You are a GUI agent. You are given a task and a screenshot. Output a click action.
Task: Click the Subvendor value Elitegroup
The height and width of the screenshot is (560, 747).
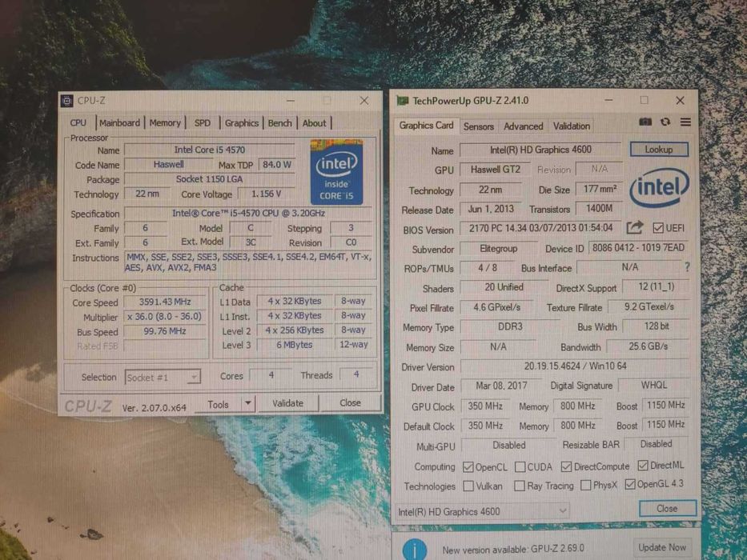click(498, 249)
